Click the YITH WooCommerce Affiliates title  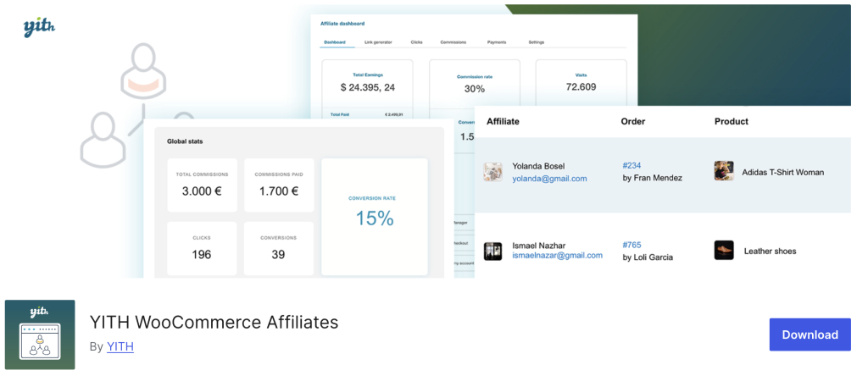click(x=214, y=323)
